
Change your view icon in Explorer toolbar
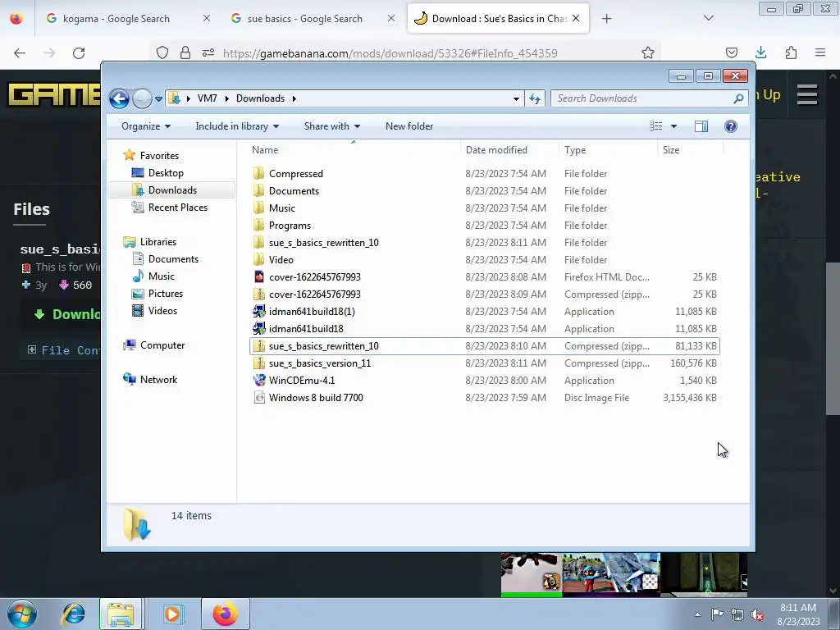tap(655, 126)
